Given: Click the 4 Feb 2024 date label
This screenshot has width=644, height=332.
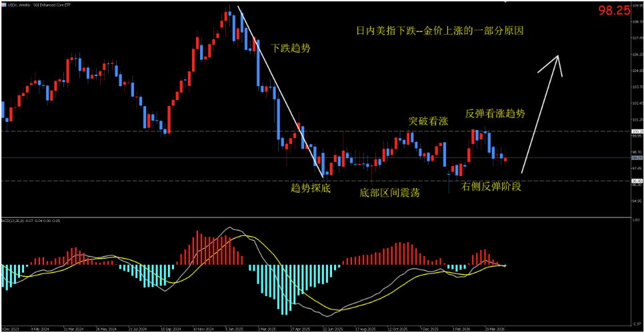Looking at the screenshot, I should pyautogui.click(x=40, y=329).
